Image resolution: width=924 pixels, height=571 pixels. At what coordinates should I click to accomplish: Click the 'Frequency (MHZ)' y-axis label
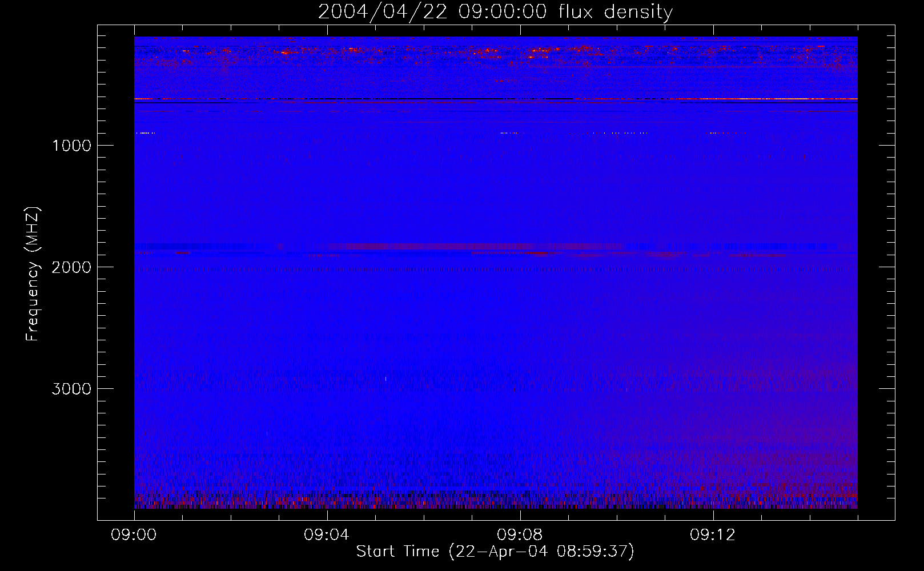tap(33, 274)
